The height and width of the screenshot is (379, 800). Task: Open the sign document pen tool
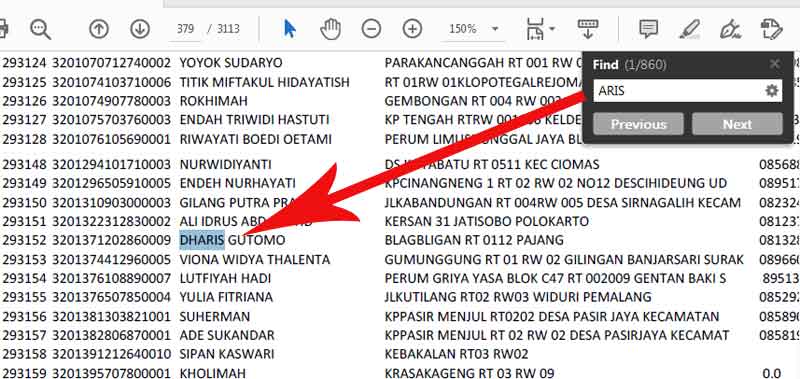click(x=731, y=29)
